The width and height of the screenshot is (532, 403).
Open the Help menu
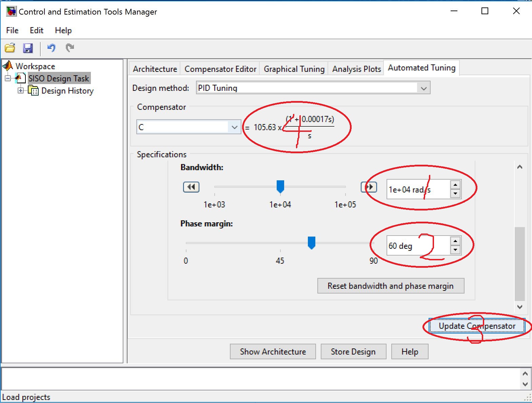[63, 31]
